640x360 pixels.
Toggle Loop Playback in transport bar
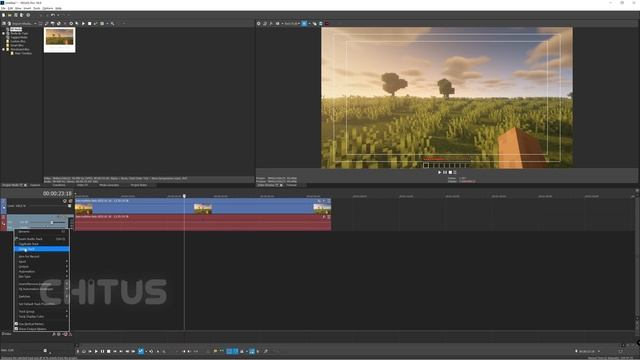point(84,351)
